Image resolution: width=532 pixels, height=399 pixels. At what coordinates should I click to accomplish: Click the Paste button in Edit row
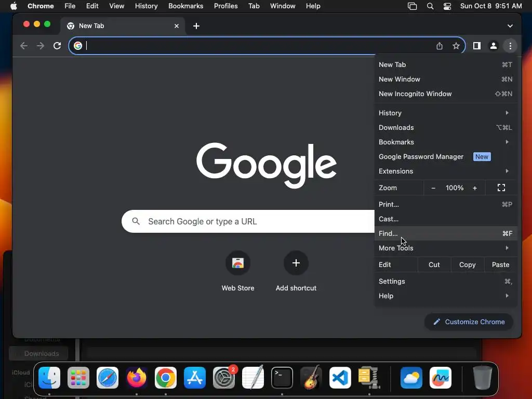500,264
